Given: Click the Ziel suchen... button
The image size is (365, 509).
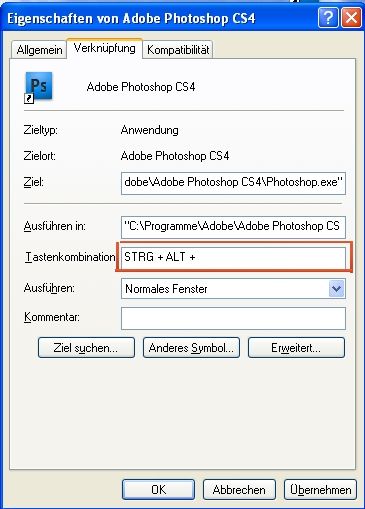Looking at the screenshot, I should tap(86, 348).
